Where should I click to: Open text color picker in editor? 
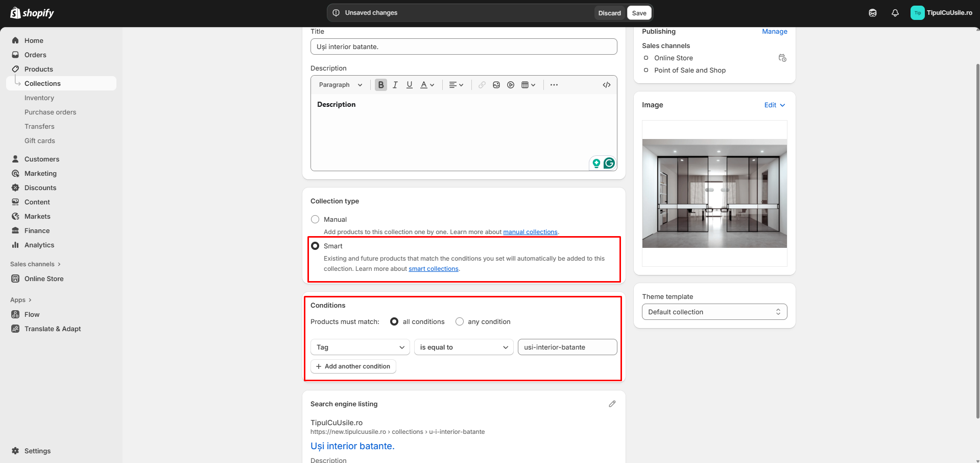(427, 85)
